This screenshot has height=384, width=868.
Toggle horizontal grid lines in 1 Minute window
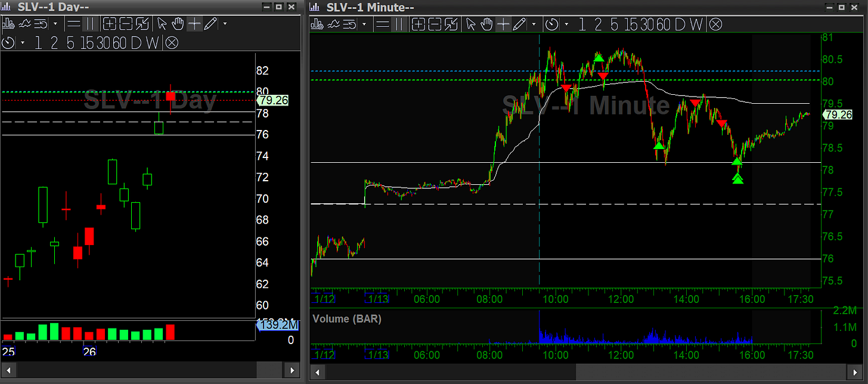383,24
